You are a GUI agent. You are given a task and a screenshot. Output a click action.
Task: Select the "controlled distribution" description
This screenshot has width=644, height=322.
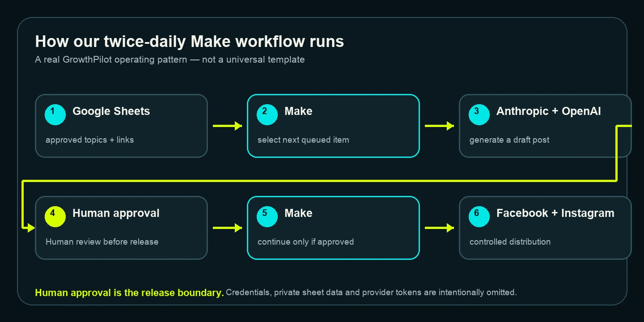click(510, 242)
